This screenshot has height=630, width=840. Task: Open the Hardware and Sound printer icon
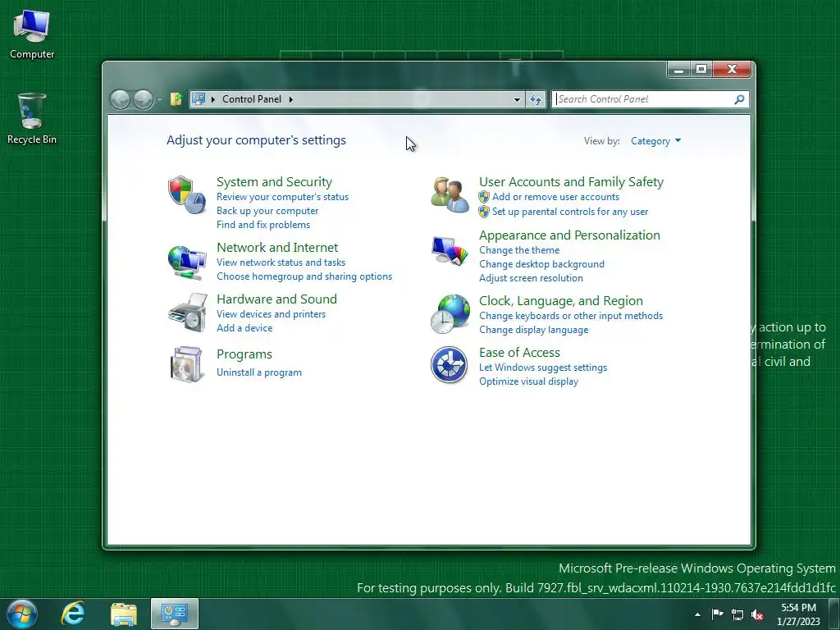(x=187, y=313)
